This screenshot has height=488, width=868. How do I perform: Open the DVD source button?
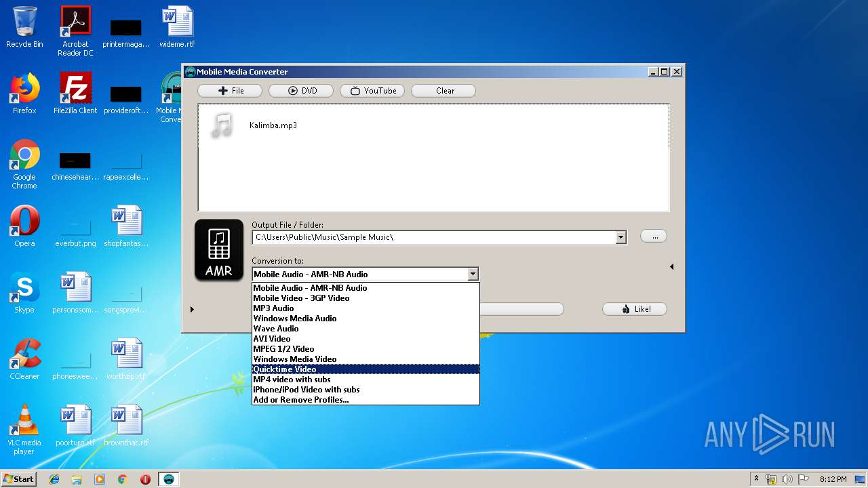pyautogui.click(x=301, y=91)
